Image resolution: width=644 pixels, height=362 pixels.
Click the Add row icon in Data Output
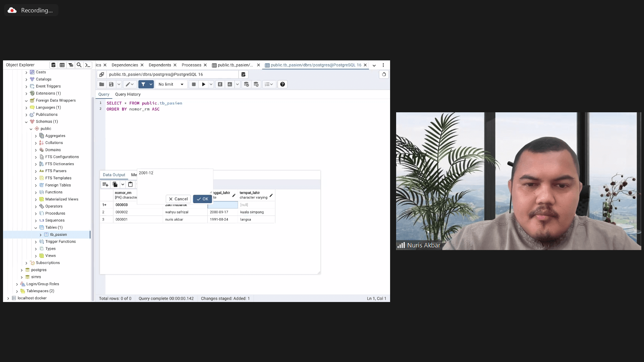point(105,184)
